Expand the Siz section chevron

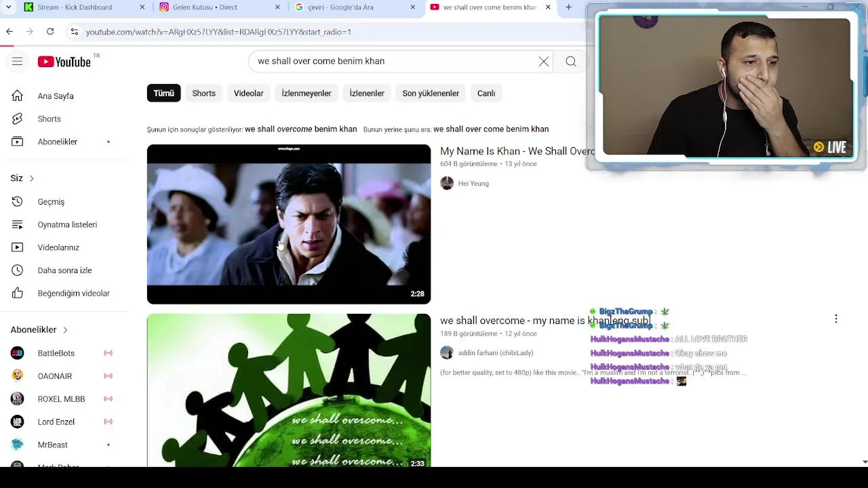click(x=31, y=178)
